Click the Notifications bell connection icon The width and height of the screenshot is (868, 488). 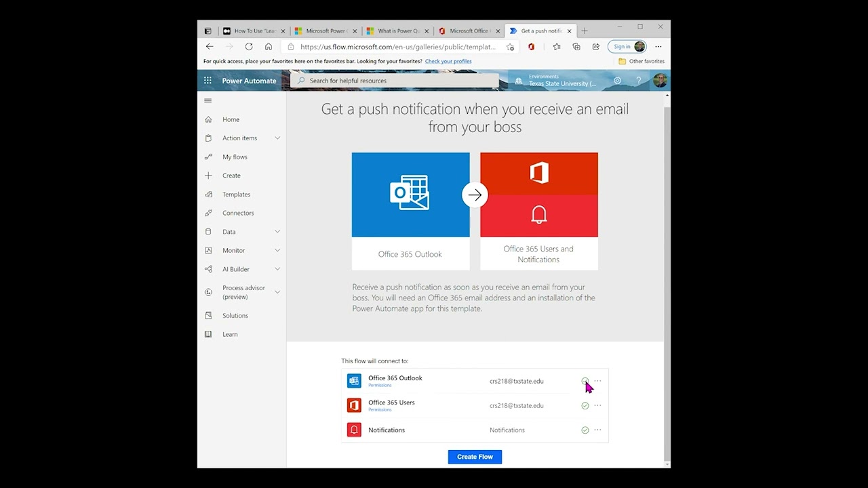tap(354, 430)
